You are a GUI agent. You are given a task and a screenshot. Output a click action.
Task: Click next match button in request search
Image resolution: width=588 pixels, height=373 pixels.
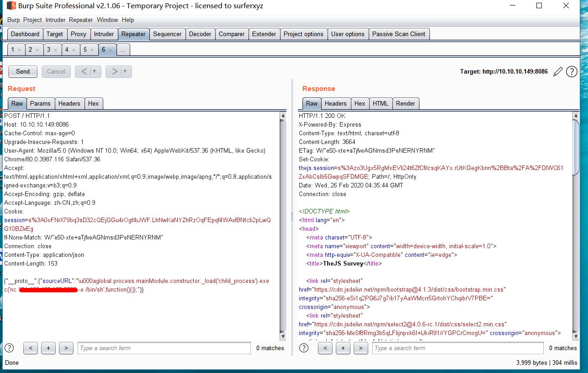pyautogui.click(x=66, y=348)
